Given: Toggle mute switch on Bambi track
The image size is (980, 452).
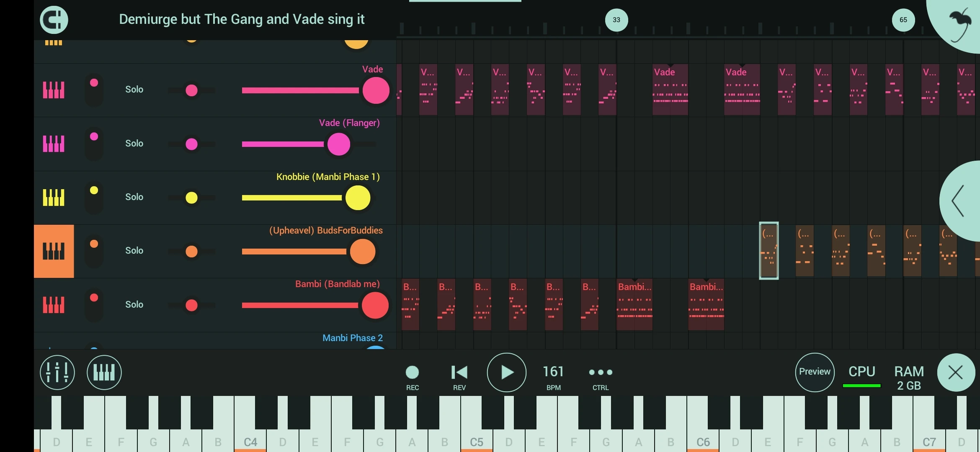Looking at the screenshot, I should (94, 304).
